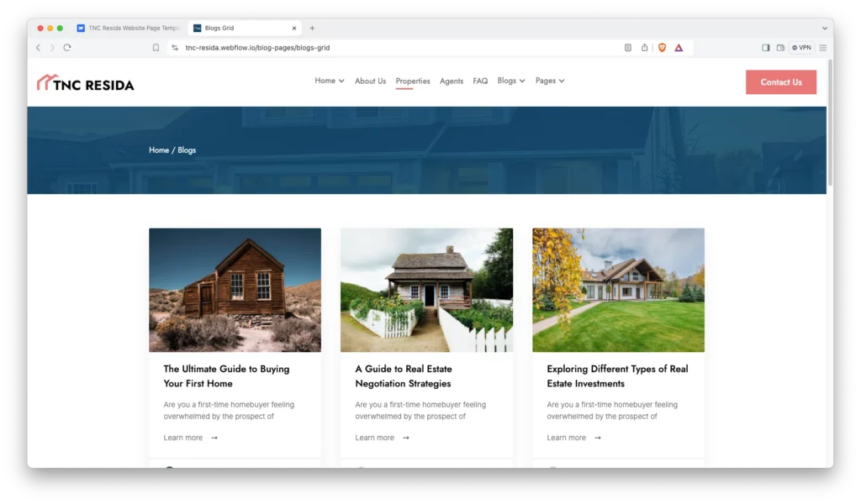
Task: Show the browser sidebar panel icon
Action: tap(765, 48)
